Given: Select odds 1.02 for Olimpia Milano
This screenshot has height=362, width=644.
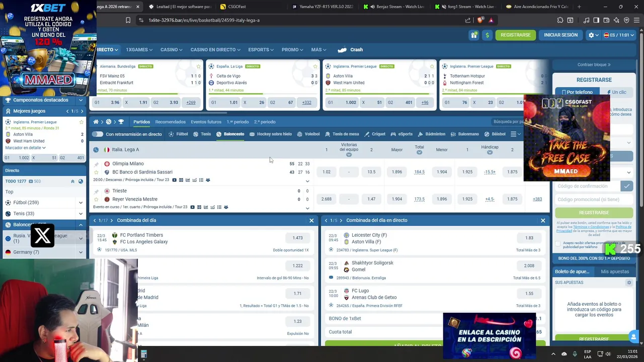Looking at the screenshot, I should (x=327, y=172).
